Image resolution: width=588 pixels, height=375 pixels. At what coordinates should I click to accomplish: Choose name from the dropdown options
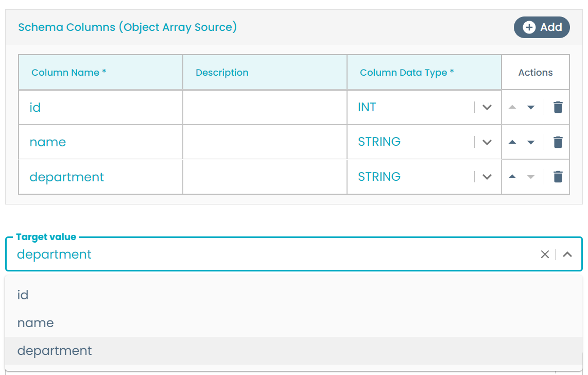[x=35, y=322]
